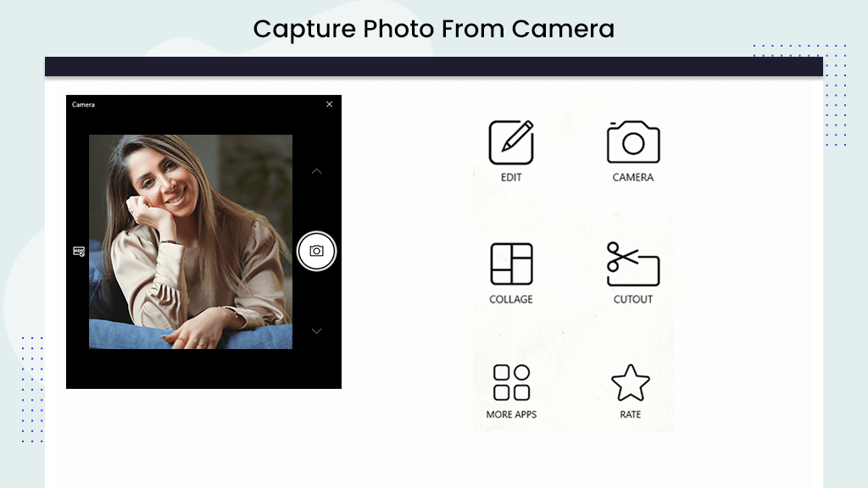
Task: Click the Camera window title text
Action: coord(83,104)
